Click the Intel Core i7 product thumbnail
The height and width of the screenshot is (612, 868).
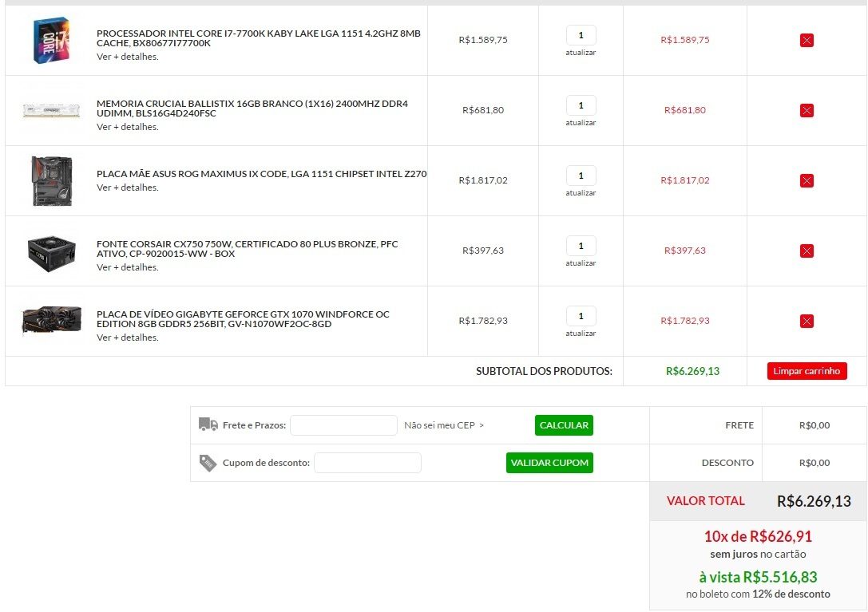point(52,40)
